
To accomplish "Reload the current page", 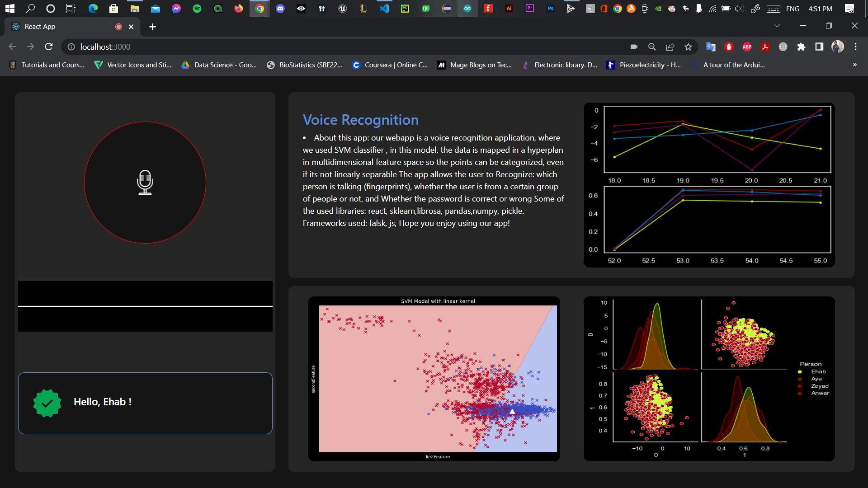I will click(48, 47).
